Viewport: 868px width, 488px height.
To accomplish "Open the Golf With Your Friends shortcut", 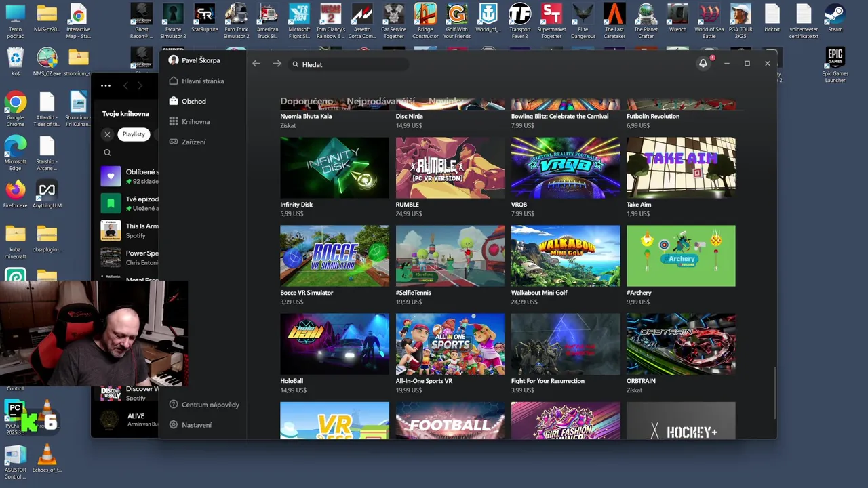I will tap(457, 20).
